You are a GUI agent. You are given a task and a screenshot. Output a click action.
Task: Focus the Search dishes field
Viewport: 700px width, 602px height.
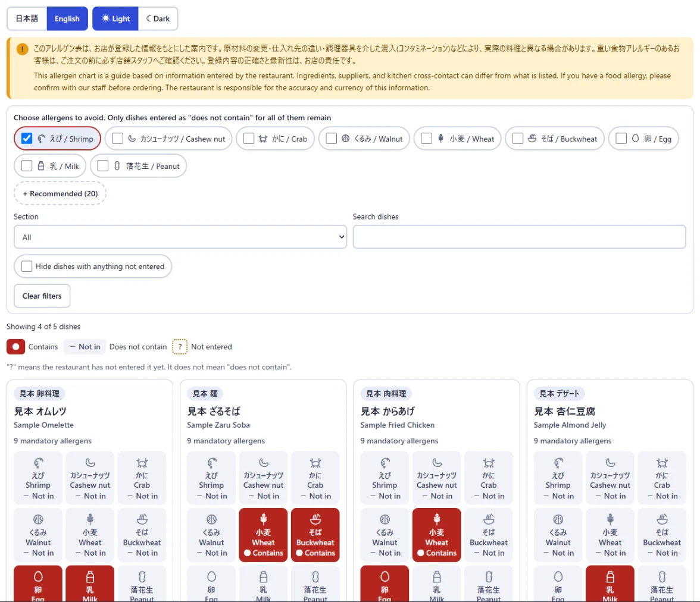(x=519, y=237)
